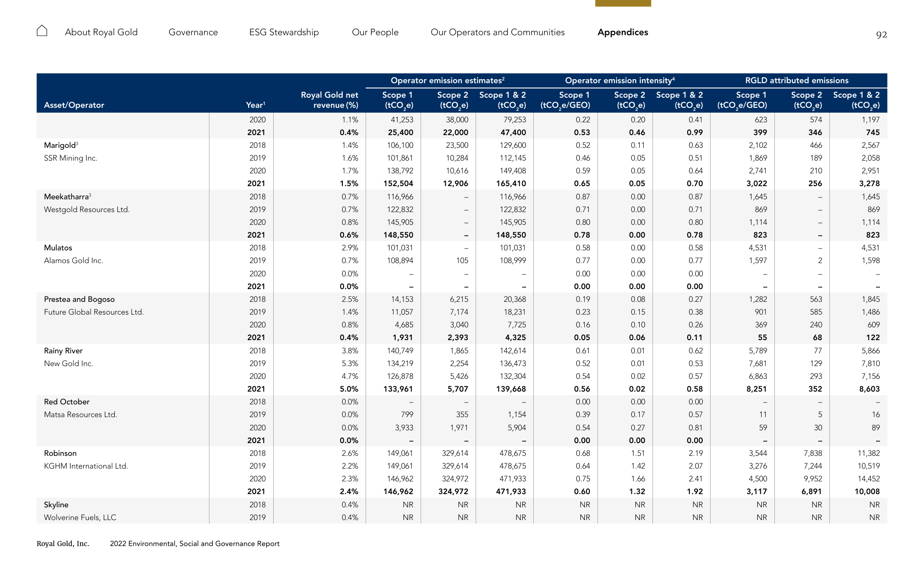
Task: Select the Mulatos asset name
Action: click(x=58, y=248)
